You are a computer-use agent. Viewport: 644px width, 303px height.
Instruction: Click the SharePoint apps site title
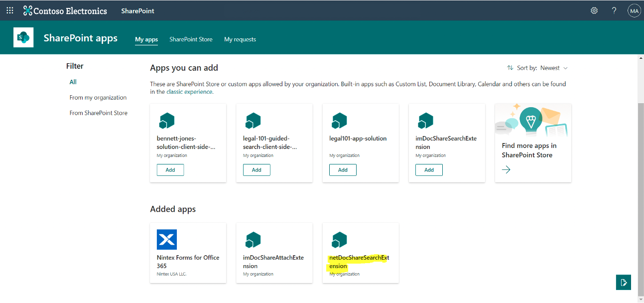click(81, 38)
